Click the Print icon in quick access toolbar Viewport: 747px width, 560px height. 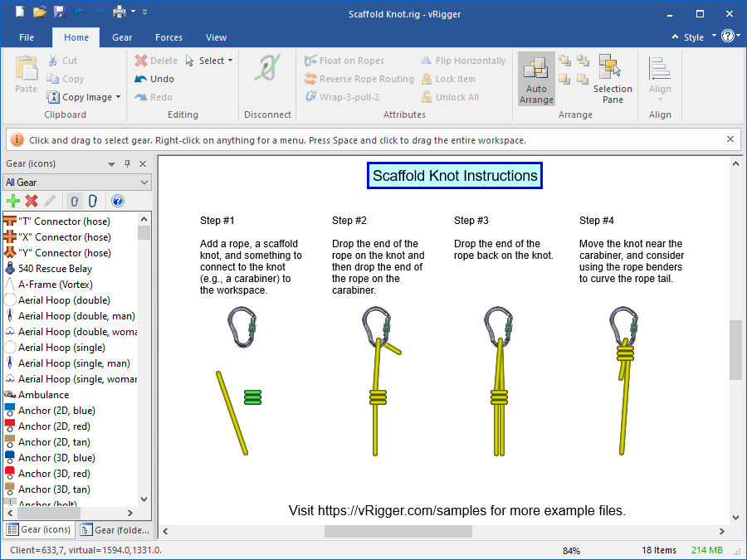click(x=119, y=12)
